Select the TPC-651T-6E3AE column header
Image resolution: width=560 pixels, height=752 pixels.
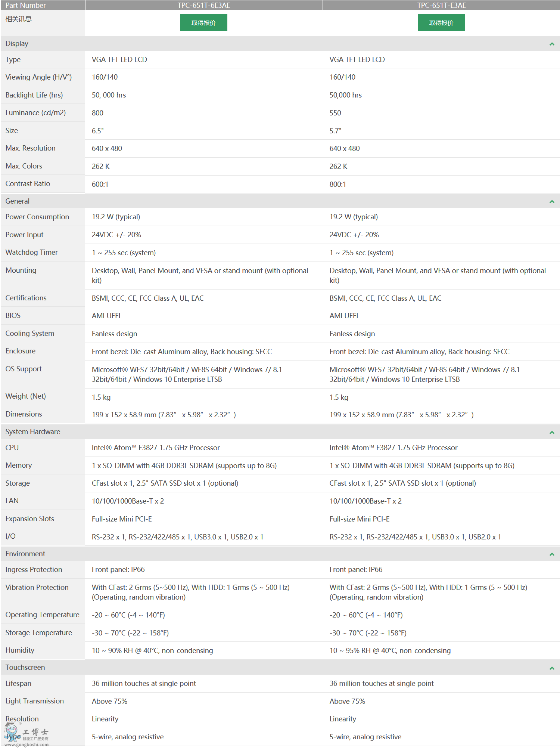pos(203,5)
